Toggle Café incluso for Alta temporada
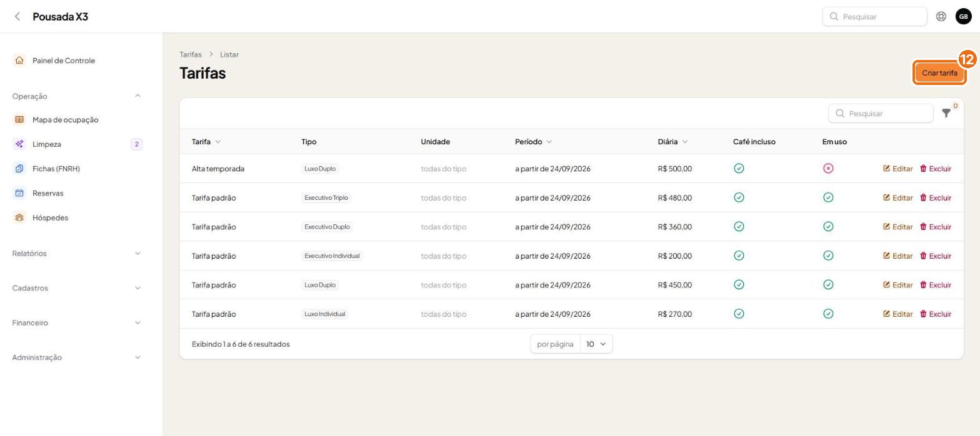The width and height of the screenshot is (980, 436). [x=739, y=169]
